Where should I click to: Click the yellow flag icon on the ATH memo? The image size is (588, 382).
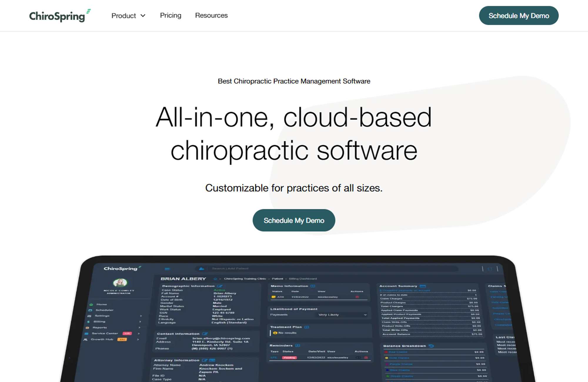[273, 297]
